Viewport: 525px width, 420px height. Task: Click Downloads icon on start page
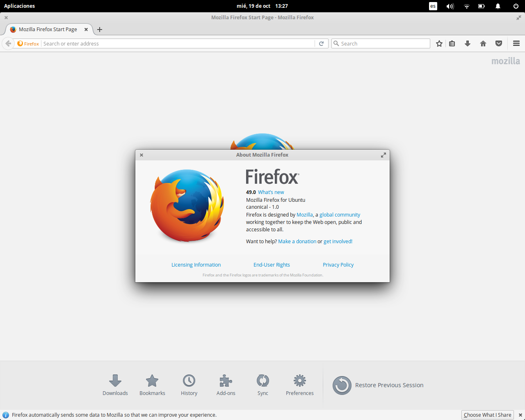point(115,385)
